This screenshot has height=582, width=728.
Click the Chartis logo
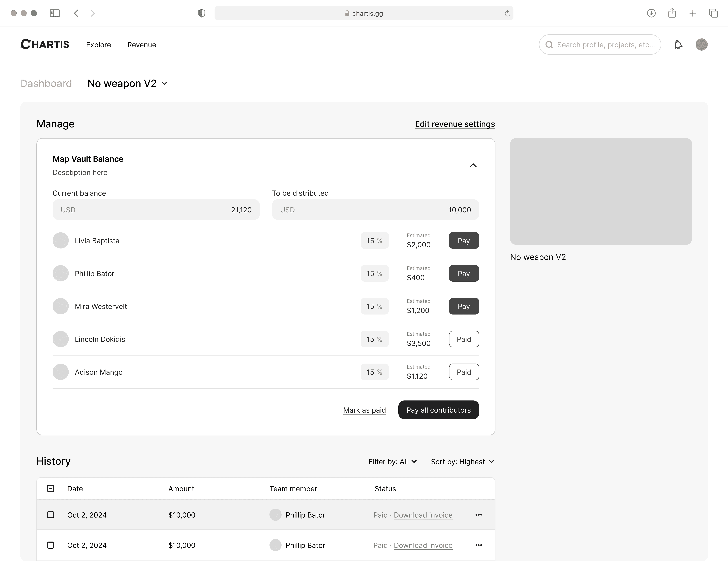point(45,45)
